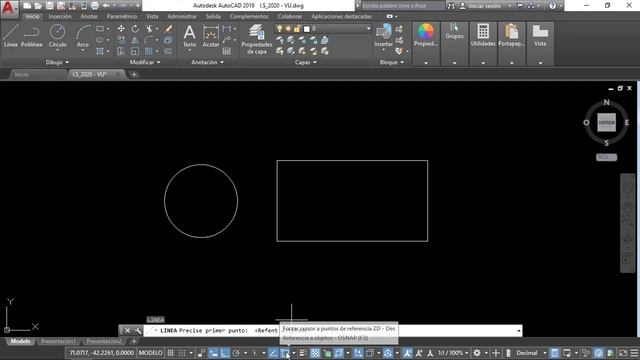Expand the Dibujo panel dropdown

[x=57, y=62]
